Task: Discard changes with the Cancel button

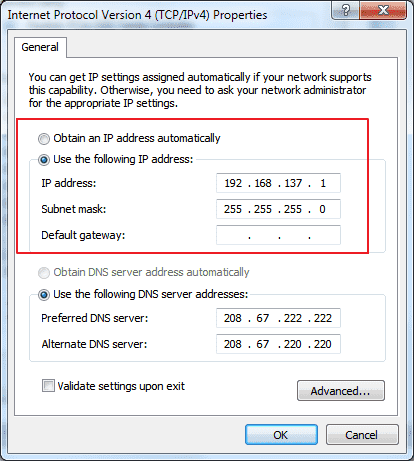Action: click(x=362, y=435)
